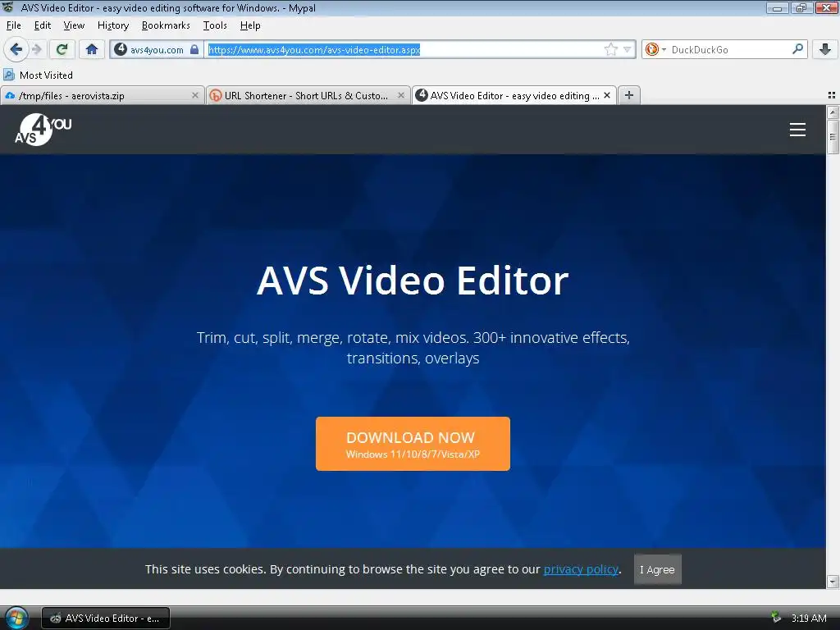Image resolution: width=840 pixels, height=630 pixels.
Task: Close the URL Shortener tab
Action: 400,95
